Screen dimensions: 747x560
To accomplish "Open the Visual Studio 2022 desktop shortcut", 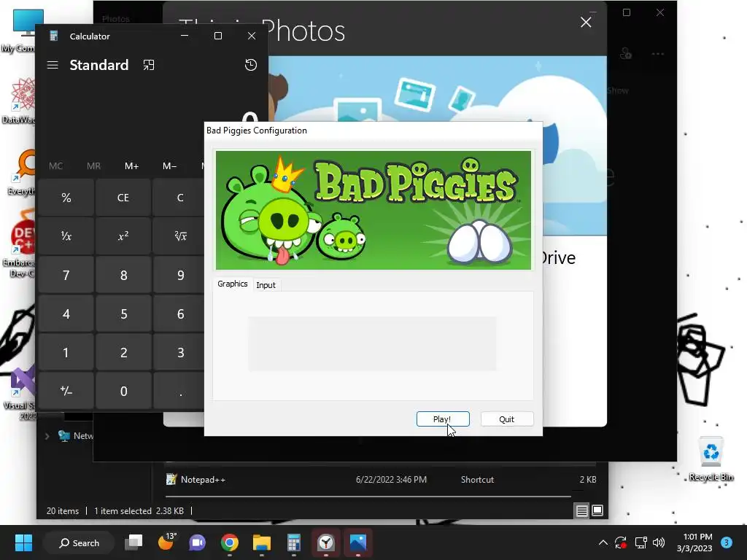I will pos(20,393).
